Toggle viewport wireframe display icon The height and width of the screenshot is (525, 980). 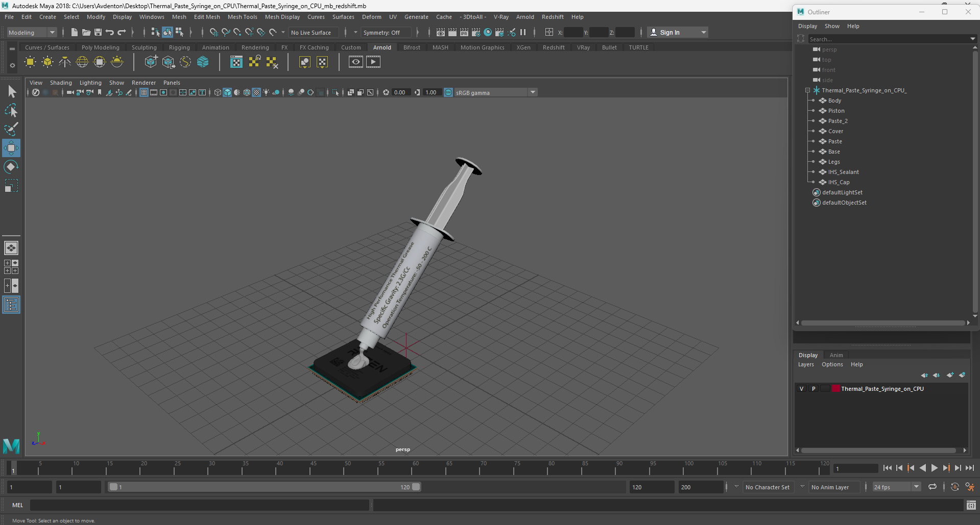point(218,92)
